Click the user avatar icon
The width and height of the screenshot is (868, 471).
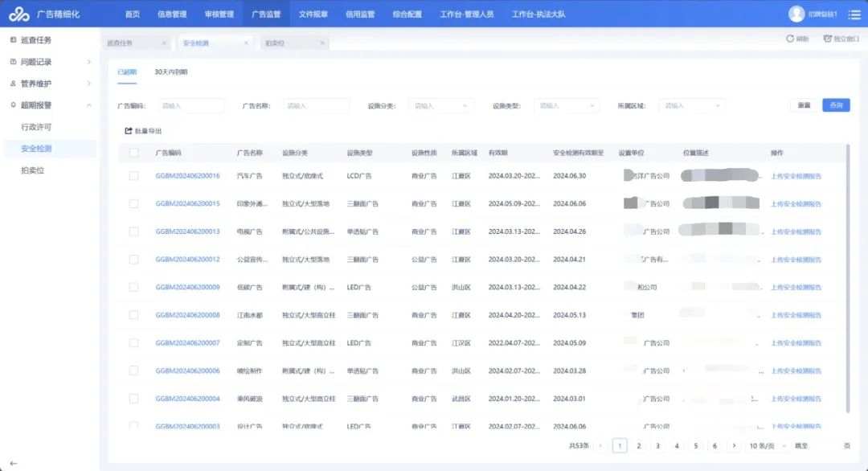coord(796,14)
